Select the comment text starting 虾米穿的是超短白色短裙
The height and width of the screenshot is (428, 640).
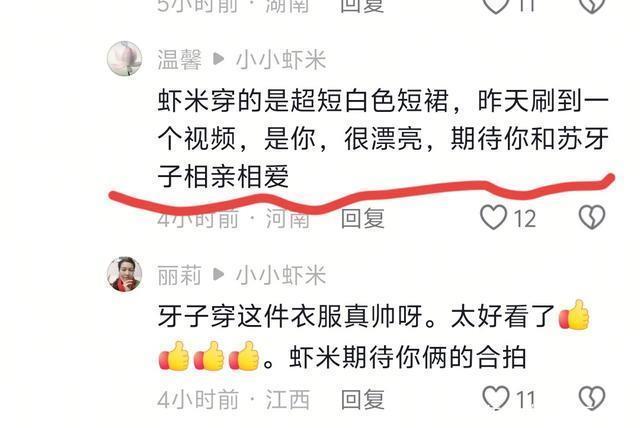pyautogui.click(x=383, y=139)
